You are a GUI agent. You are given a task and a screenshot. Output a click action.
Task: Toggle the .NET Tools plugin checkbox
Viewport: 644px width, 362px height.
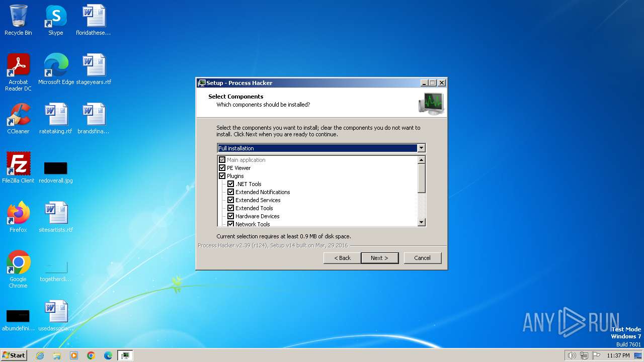230,184
